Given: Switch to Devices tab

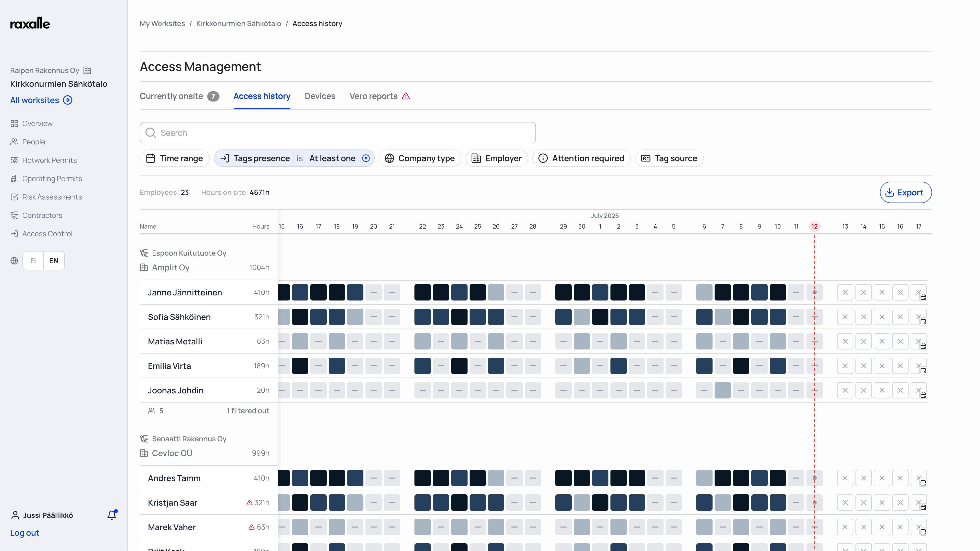Looking at the screenshot, I should coord(320,96).
